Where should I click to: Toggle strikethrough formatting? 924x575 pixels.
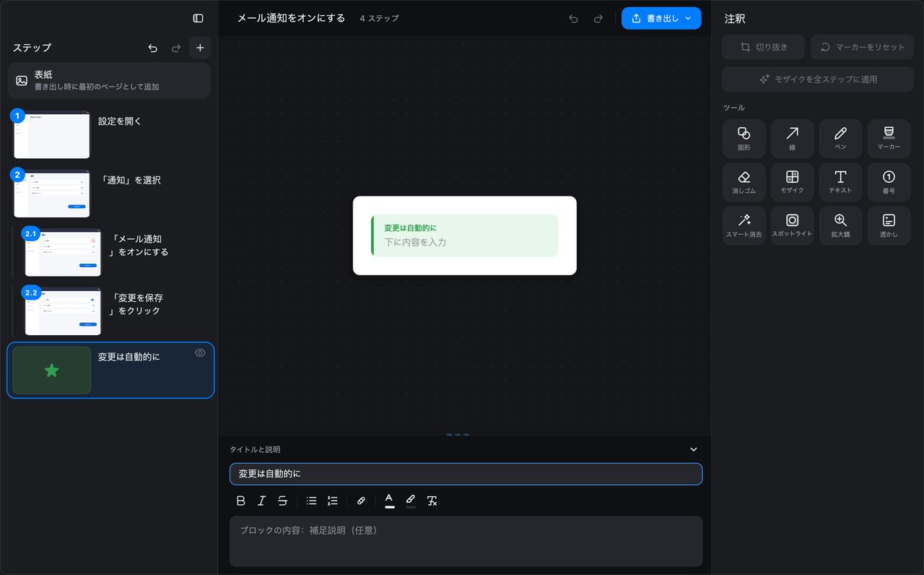click(282, 501)
